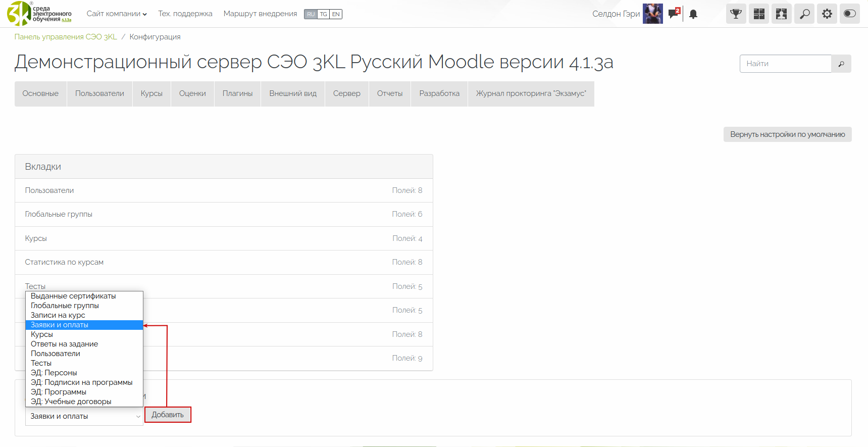This screenshot has width=868, height=447.
Task: Open the trophy achievements icon
Action: click(736, 14)
